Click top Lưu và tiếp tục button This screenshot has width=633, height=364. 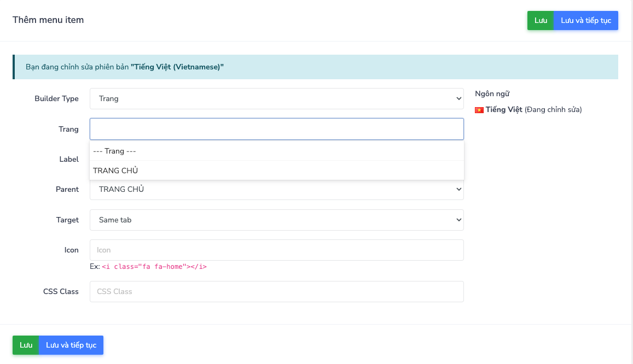585,21
